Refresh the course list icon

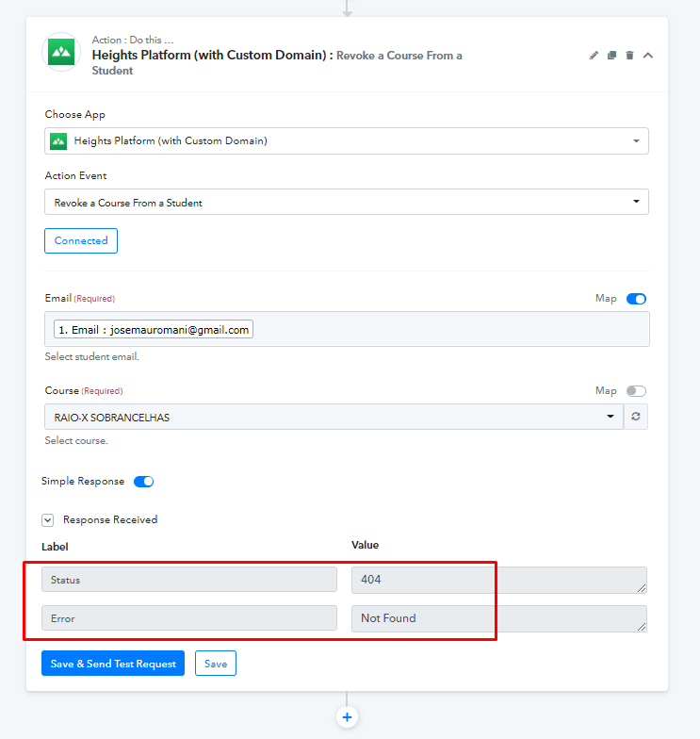pyautogui.click(x=635, y=417)
